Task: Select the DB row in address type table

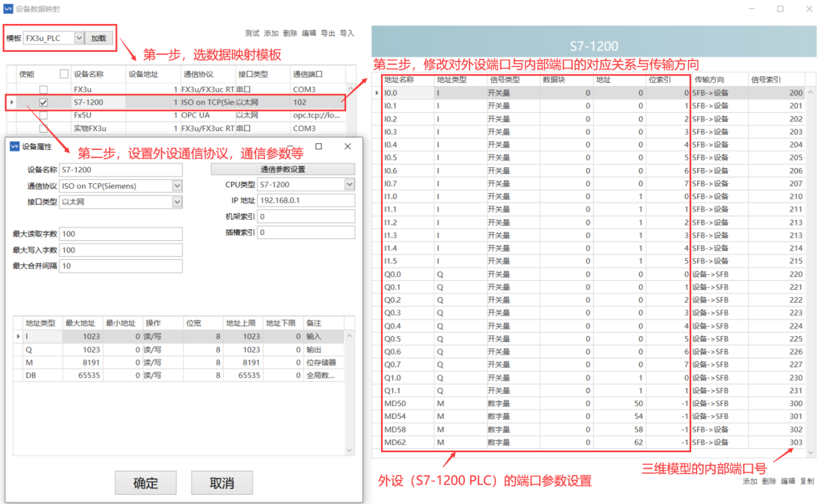Action: pyautogui.click(x=179, y=375)
